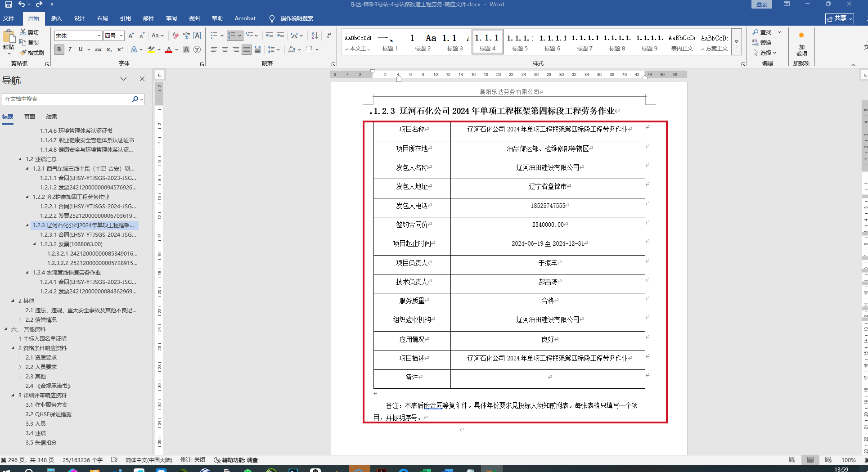Go to heading 3.1 作业服务方案
The height and width of the screenshot is (472, 868).
click(46, 405)
